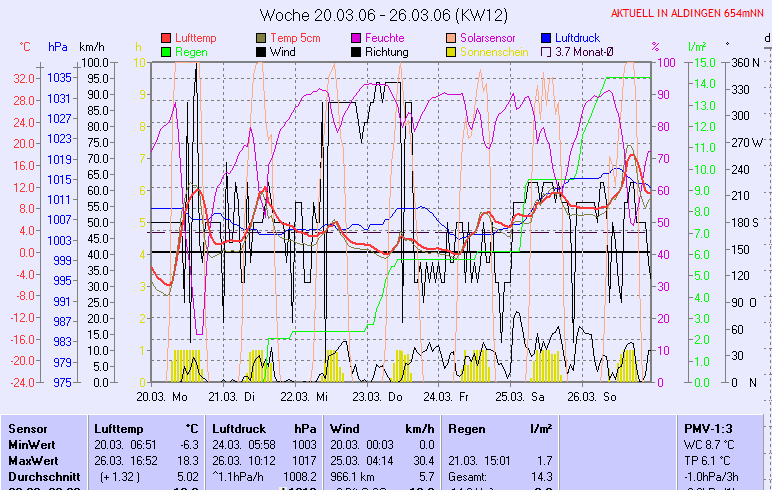Click the olive Temp 5cm legend square
Image resolution: width=772 pixels, height=490 pixels.
tap(261, 38)
